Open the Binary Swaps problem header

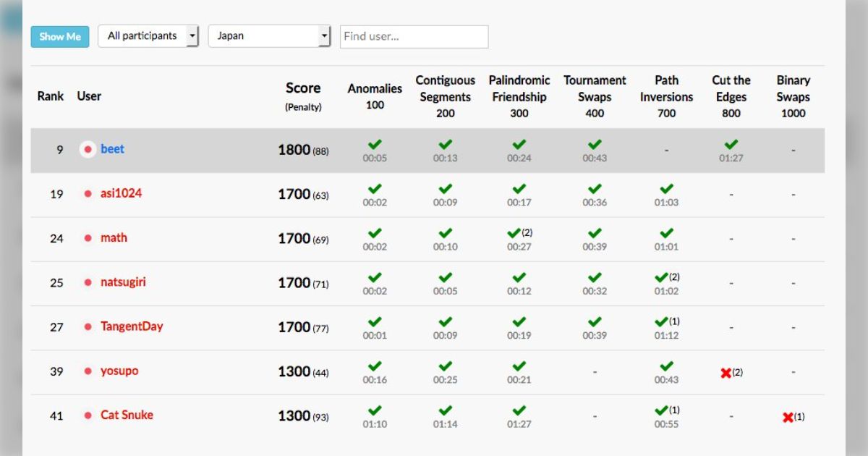pos(793,96)
